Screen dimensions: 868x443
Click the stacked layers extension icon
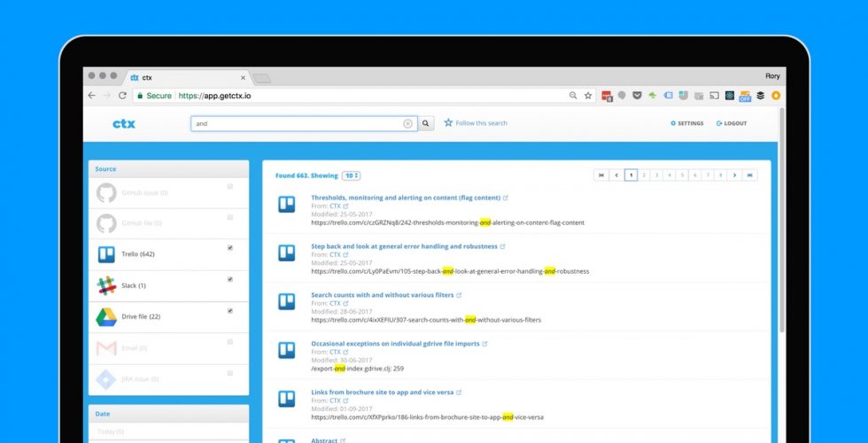pyautogui.click(x=761, y=96)
